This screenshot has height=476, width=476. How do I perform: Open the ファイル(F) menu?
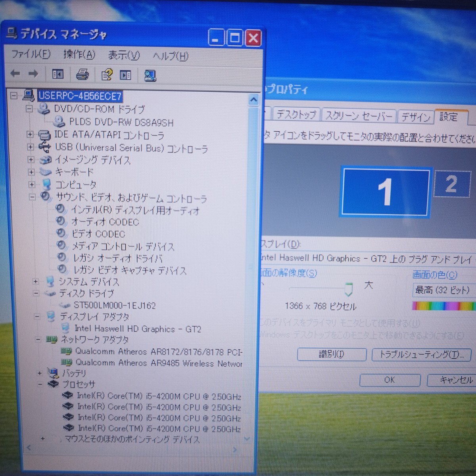(31, 53)
